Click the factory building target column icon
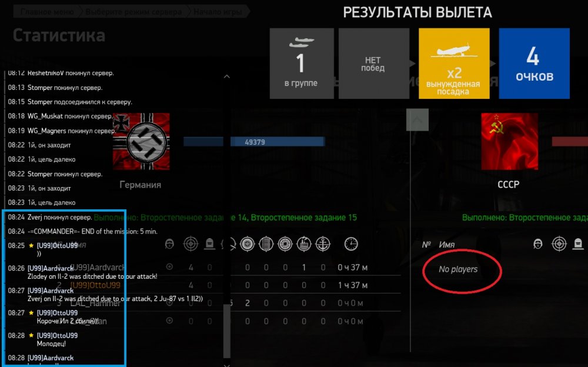This screenshot has height=367, width=588. [x=304, y=244]
